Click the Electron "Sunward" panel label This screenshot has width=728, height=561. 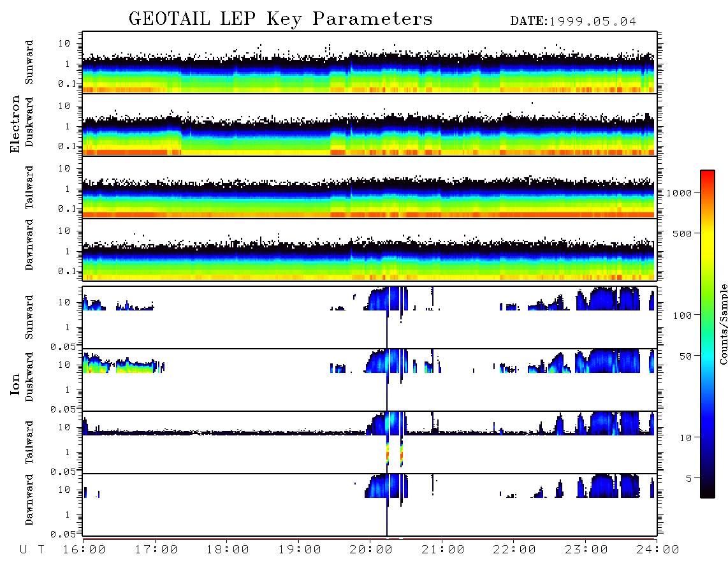click(29, 62)
